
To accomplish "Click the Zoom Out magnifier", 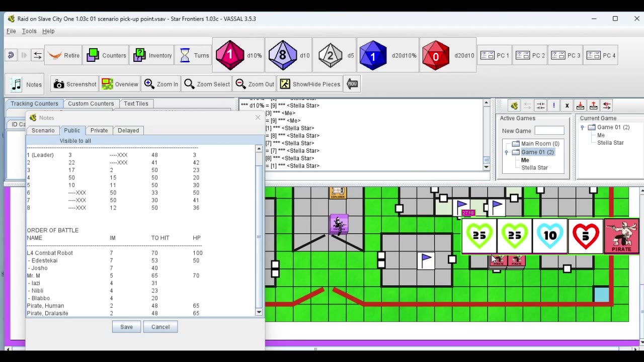I will pyautogui.click(x=254, y=84).
